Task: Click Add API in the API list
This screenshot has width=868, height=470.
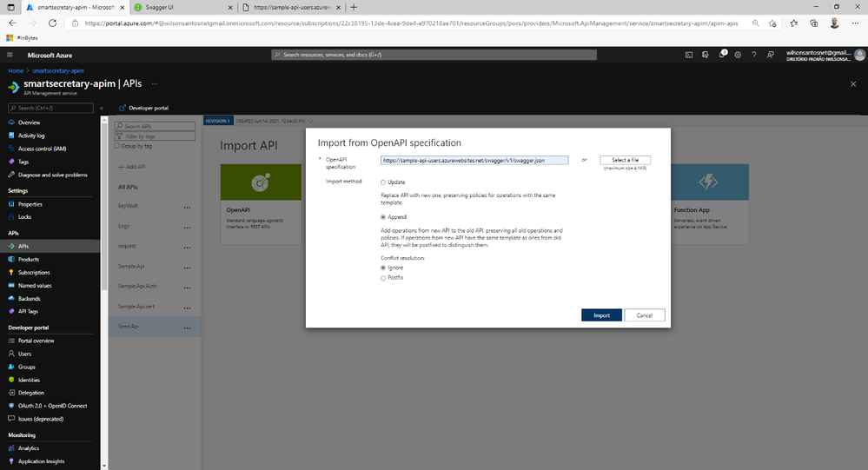Action: pos(132,167)
